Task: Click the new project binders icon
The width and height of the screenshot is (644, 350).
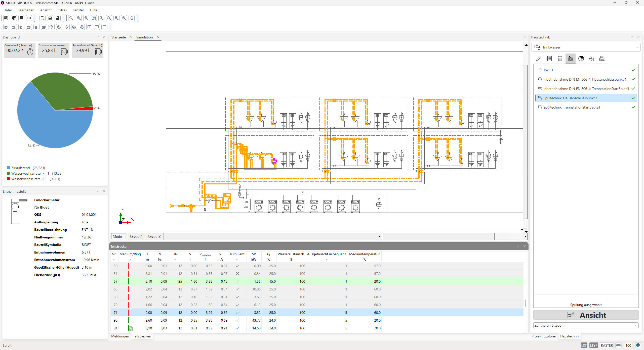Action: pos(6,18)
